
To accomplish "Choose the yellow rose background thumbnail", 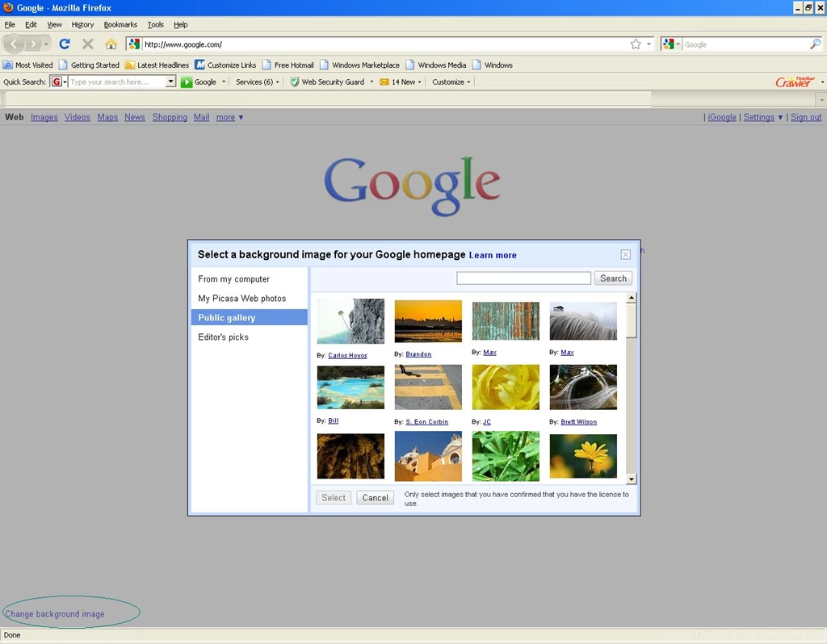I will coord(506,387).
